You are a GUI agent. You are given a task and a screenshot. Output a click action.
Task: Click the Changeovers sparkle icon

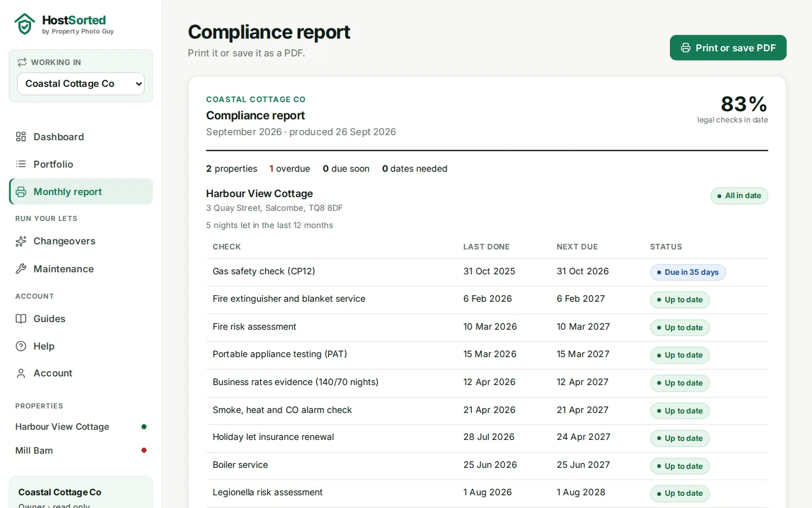[21, 241]
